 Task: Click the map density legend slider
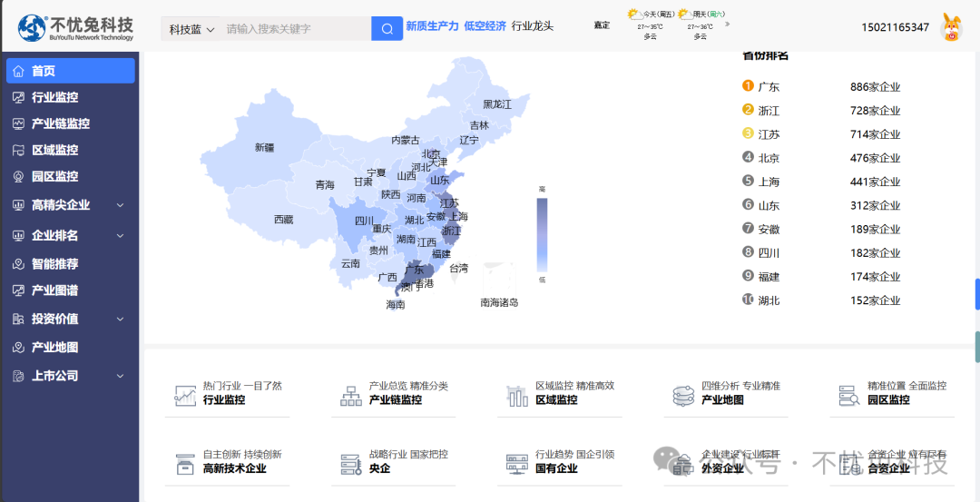click(542, 234)
